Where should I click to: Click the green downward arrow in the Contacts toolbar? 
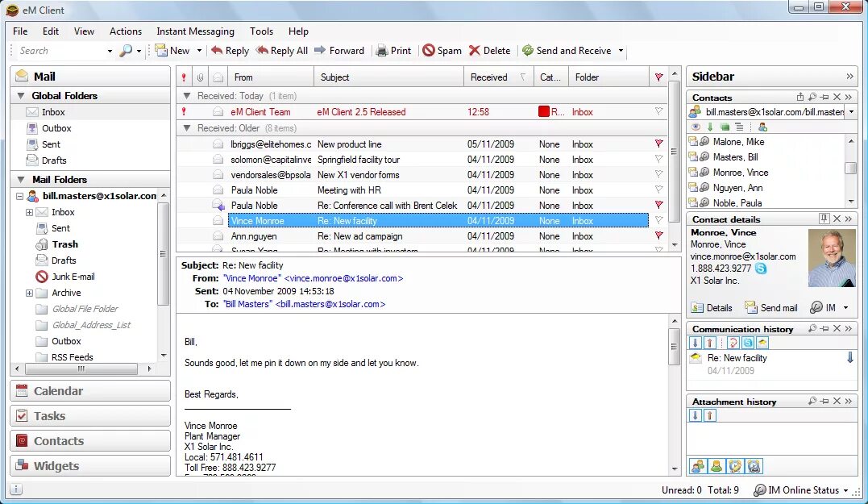pos(710,127)
